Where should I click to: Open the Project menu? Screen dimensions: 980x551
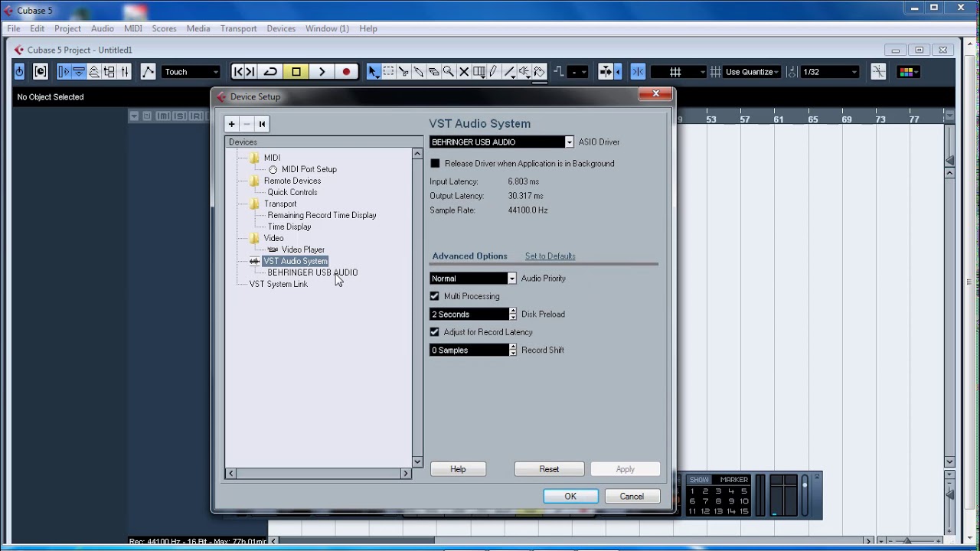[67, 28]
